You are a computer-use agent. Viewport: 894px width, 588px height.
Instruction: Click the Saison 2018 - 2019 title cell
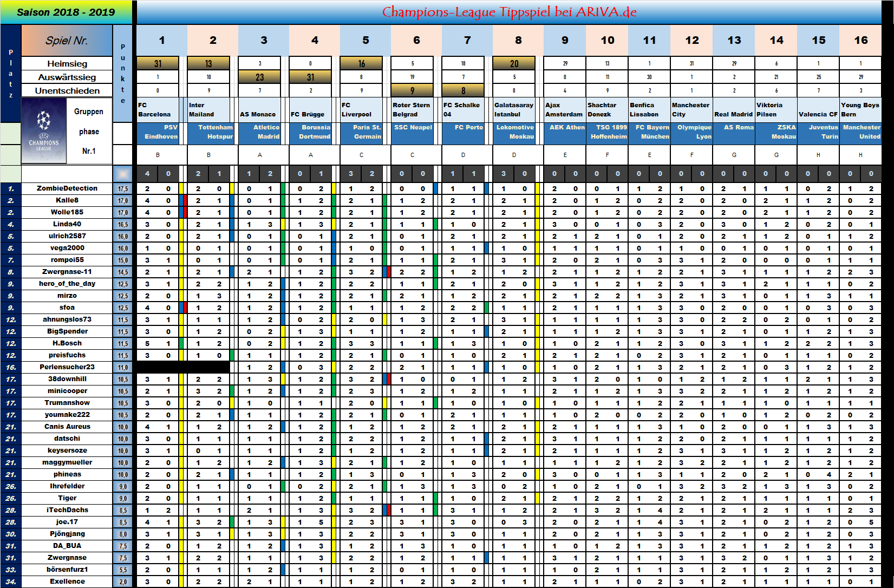pyautogui.click(x=66, y=12)
